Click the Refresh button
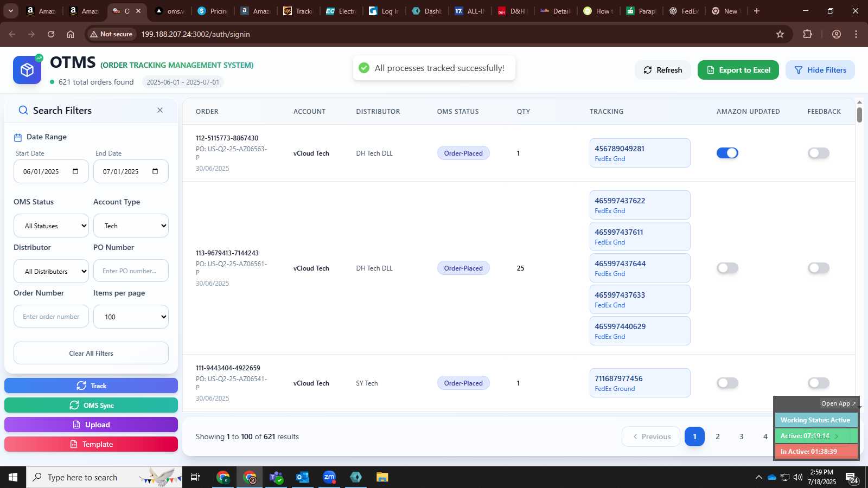 coord(663,70)
